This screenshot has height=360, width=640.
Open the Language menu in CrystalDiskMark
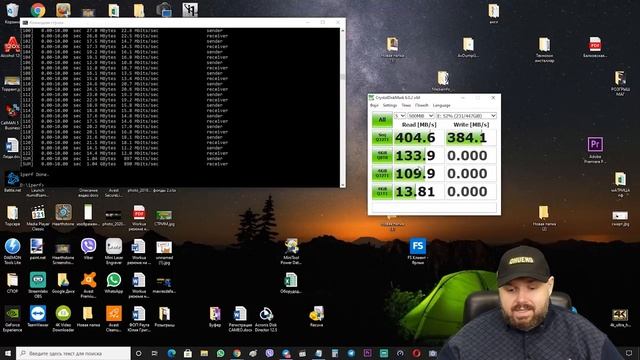pyautogui.click(x=441, y=105)
